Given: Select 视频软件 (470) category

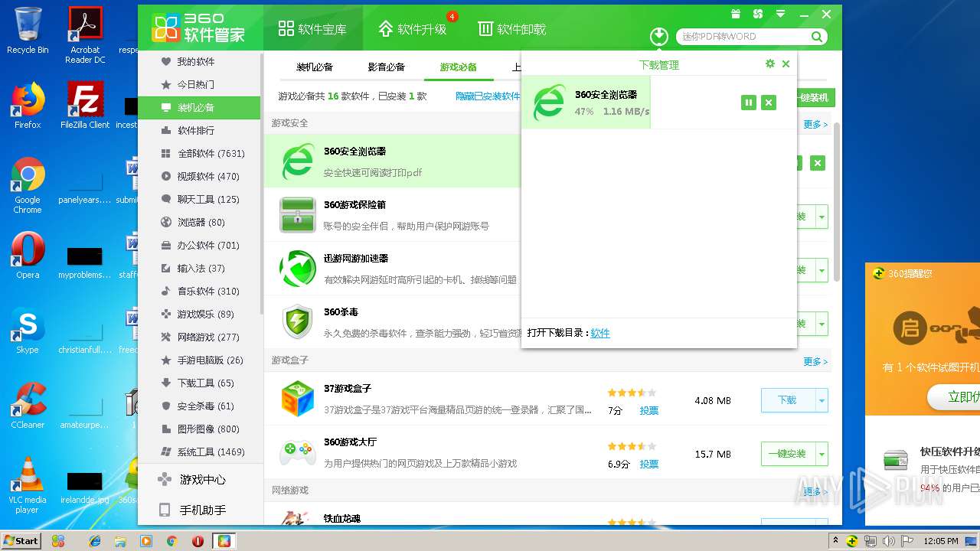Looking at the screenshot, I should coord(199,176).
